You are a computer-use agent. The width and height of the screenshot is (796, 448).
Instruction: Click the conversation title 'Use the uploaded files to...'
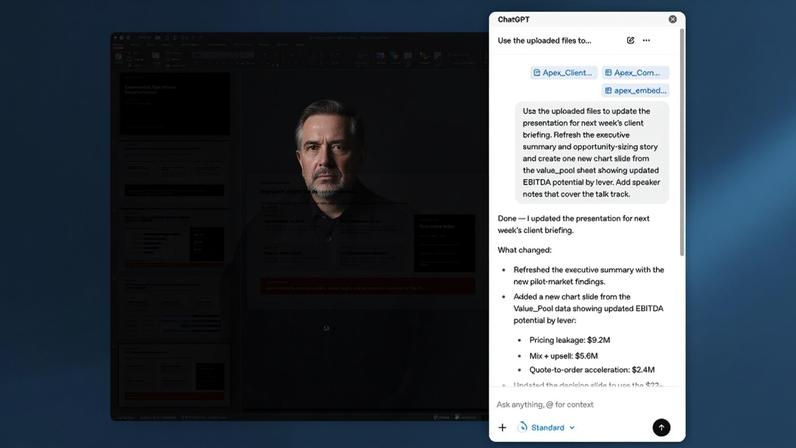pyautogui.click(x=544, y=41)
